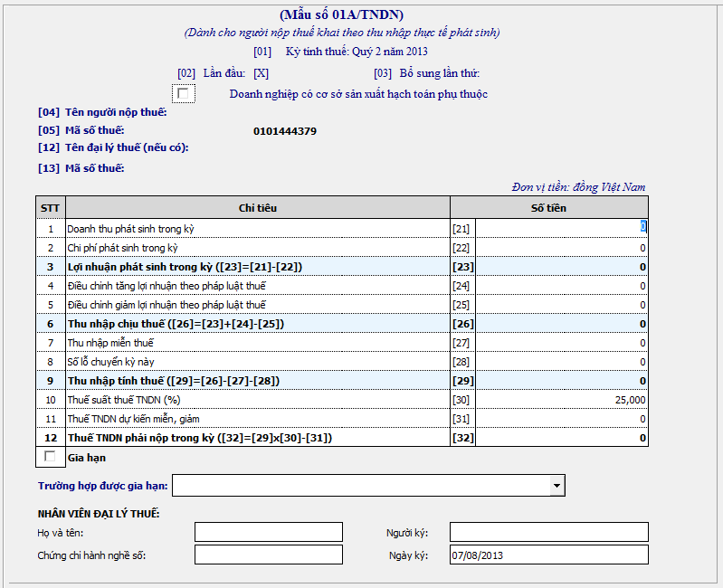Click the Người ký input box
Viewport: 723px width, 588px height.
click(x=548, y=532)
